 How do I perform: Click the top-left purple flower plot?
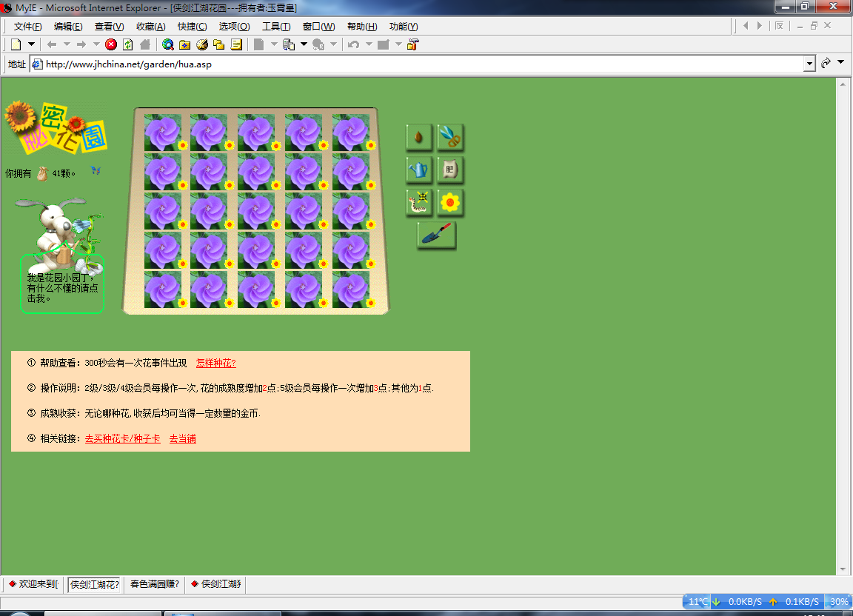(163, 133)
